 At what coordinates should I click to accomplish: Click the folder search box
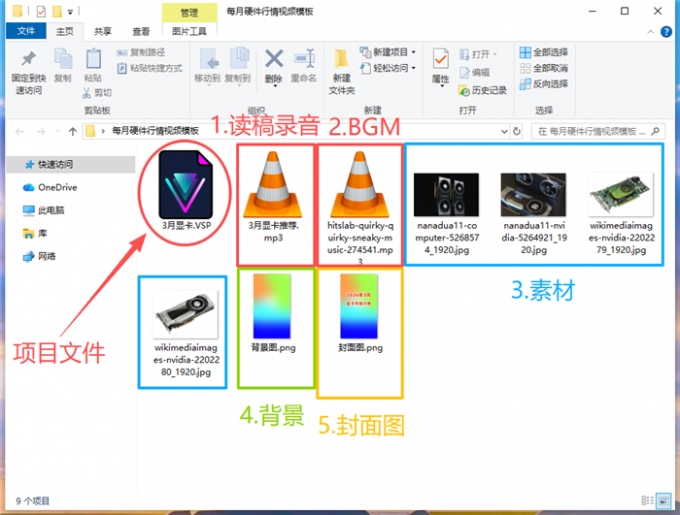point(598,131)
